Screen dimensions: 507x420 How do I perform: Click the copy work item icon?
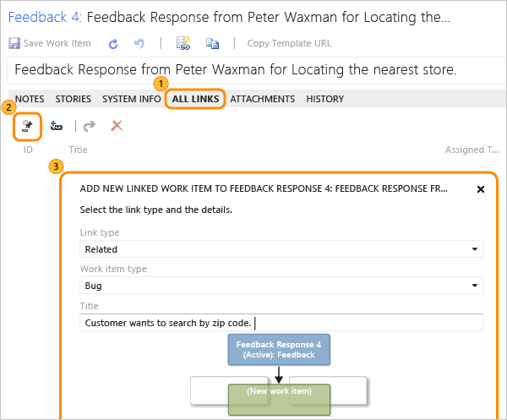(x=212, y=43)
